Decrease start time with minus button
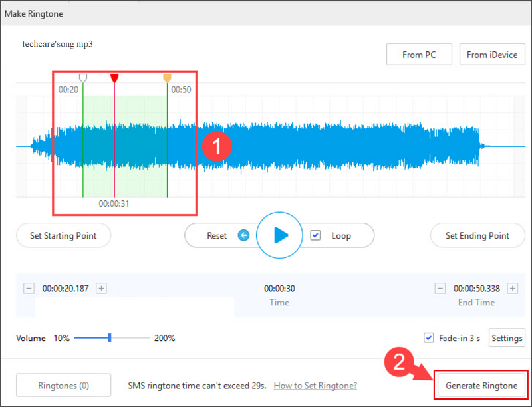Image resolution: width=532 pixels, height=407 pixels. click(29, 289)
